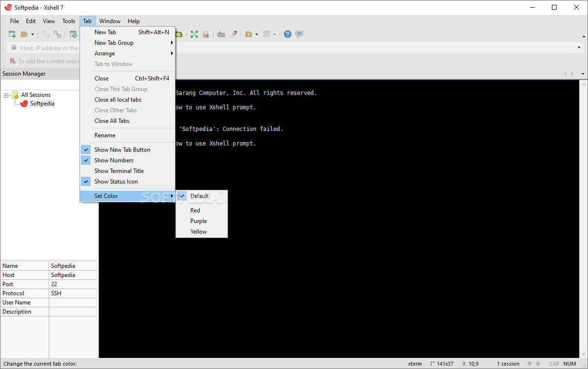The image size is (588, 369).
Task: Click the address bar padlock icon
Action: (13, 48)
